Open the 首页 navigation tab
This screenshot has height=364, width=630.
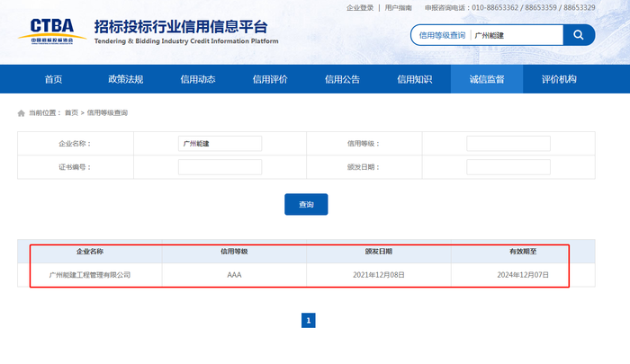(54, 79)
